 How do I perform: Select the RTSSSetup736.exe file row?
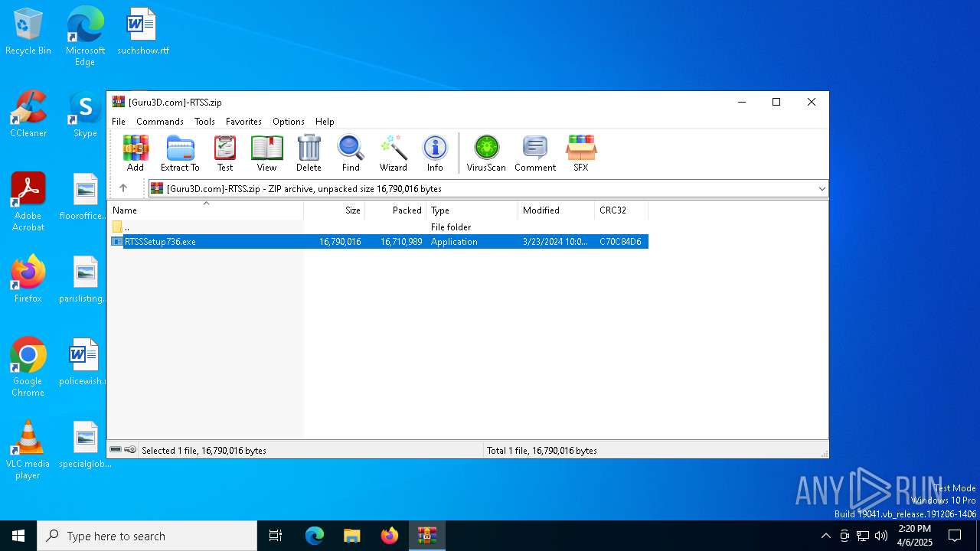379,242
